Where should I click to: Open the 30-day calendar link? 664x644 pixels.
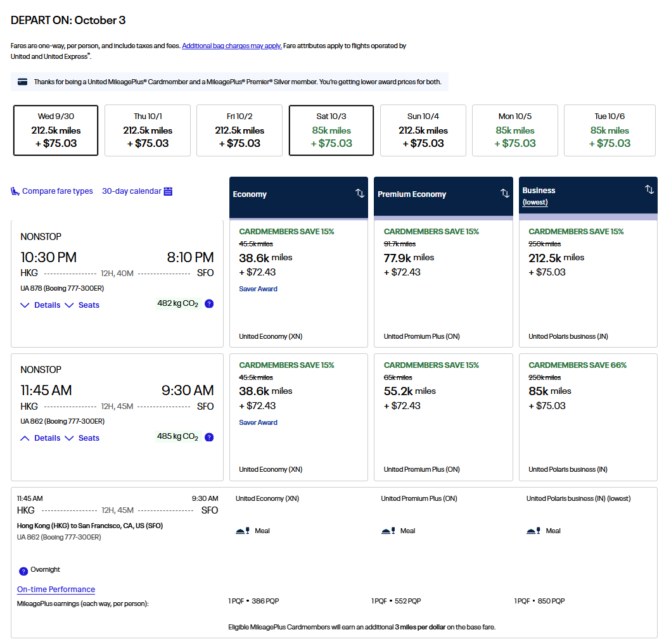click(131, 191)
